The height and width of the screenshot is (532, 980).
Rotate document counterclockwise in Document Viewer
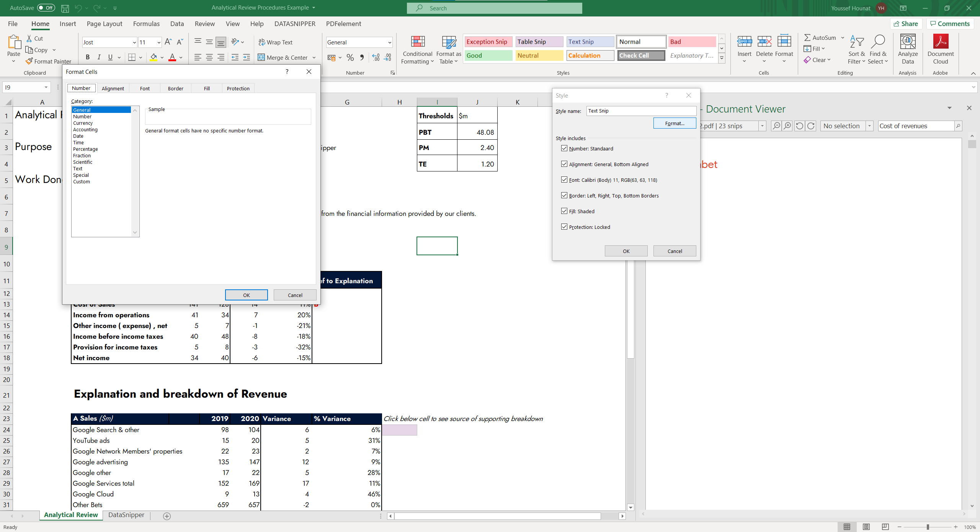[x=799, y=126]
